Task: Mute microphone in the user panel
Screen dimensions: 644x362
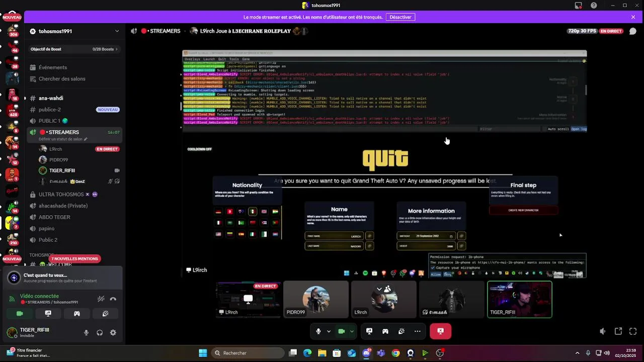Action: pyautogui.click(x=86, y=332)
